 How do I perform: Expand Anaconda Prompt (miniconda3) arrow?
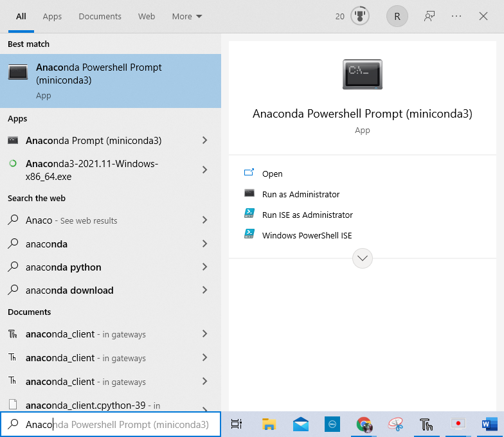click(204, 141)
